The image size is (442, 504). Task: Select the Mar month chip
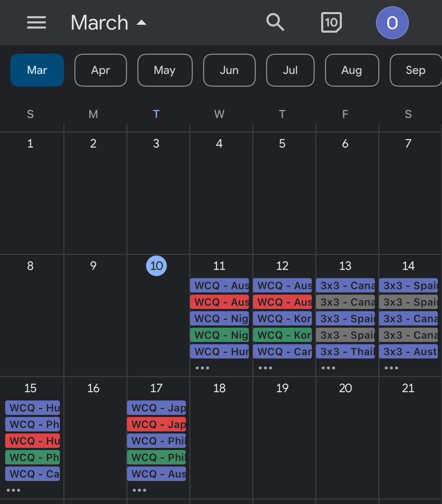tap(37, 70)
